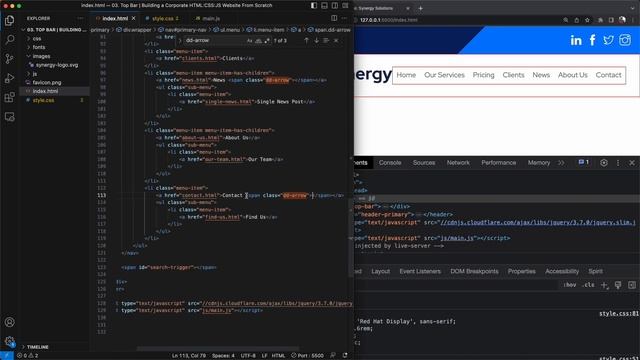
Task: Go to previous find match arrow
Action: coord(306,40)
